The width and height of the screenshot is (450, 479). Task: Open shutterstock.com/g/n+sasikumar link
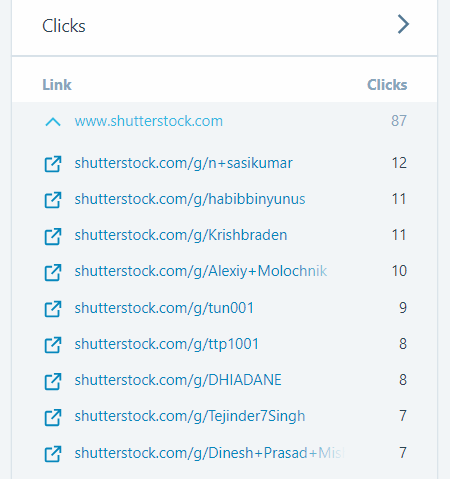pyautogui.click(x=183, y=163)
